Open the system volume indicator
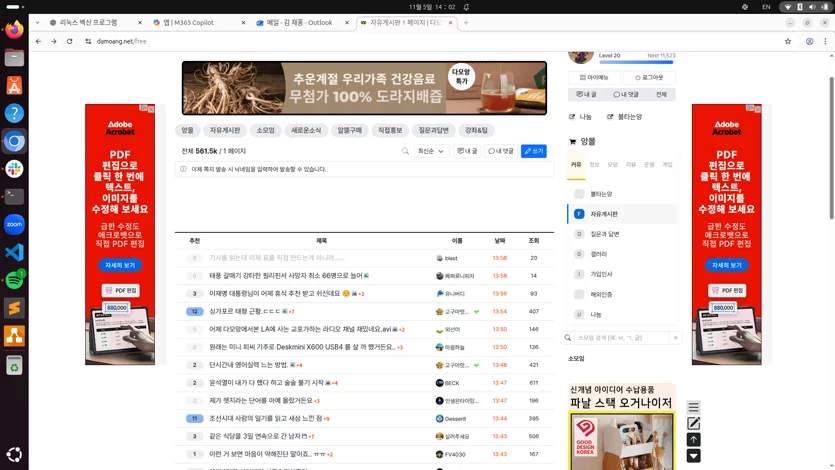 pos(812,7)
